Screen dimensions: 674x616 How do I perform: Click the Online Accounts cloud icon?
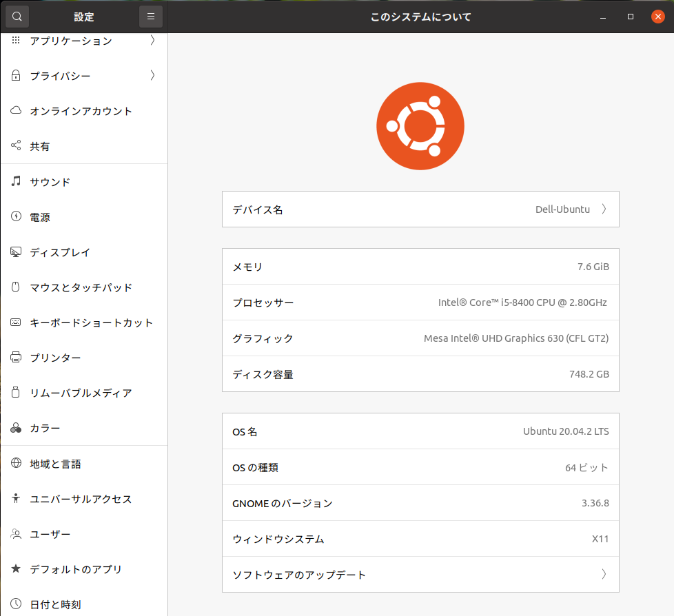(16, 110)
